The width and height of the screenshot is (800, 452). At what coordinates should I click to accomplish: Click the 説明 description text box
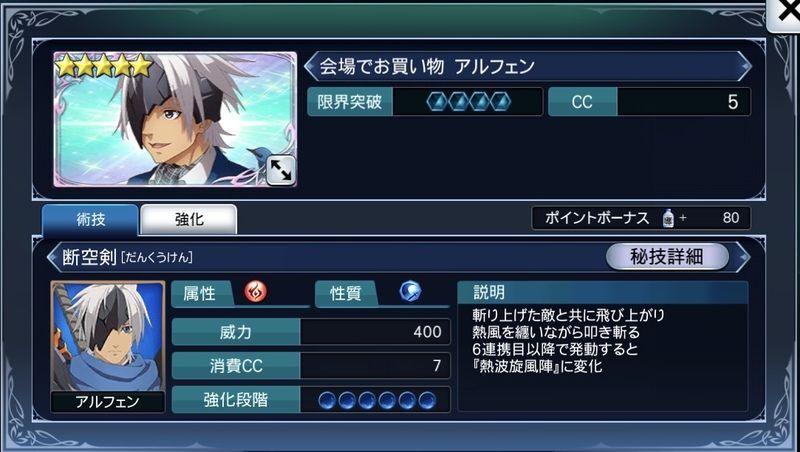coord(603,346)
